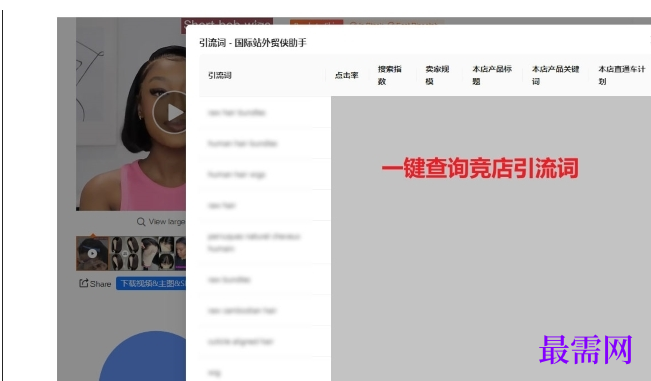Click the blue 下载视频&主图 download button
The height and width of the screenshot is (381, 651).
[151, 283]
